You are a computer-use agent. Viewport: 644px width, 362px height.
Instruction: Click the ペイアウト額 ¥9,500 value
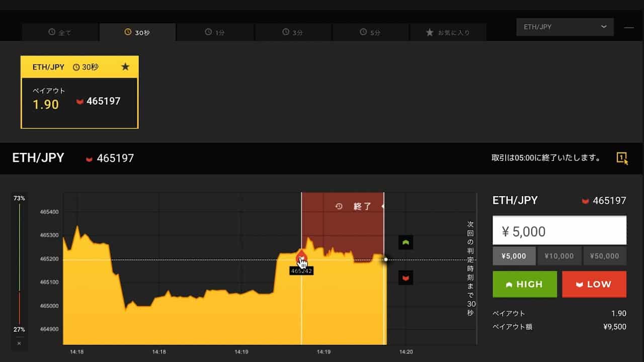point(614,327)
